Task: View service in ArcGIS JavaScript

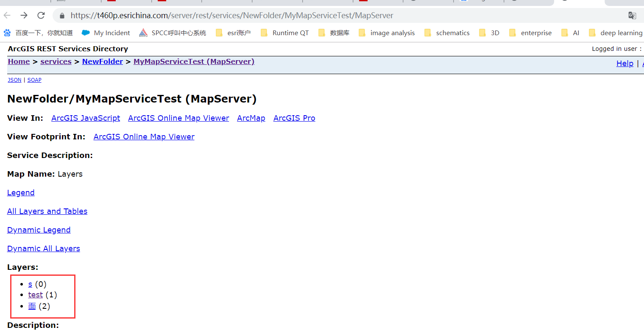Action: 86,118
